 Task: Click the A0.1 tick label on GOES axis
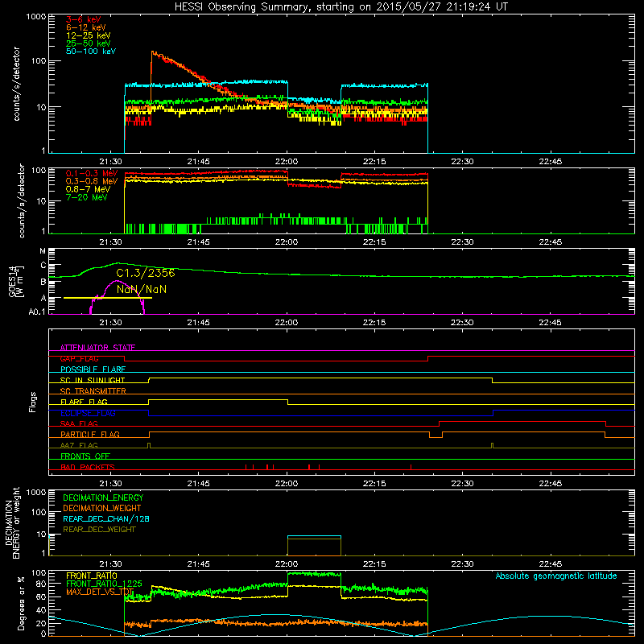pyautogui.click(x=37, y=312)
